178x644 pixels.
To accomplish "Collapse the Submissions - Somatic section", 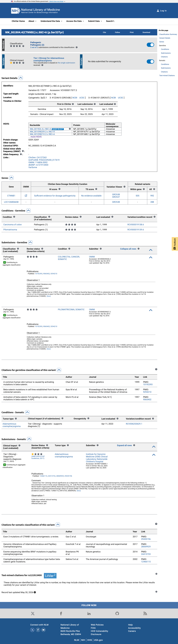I will 29,439.
